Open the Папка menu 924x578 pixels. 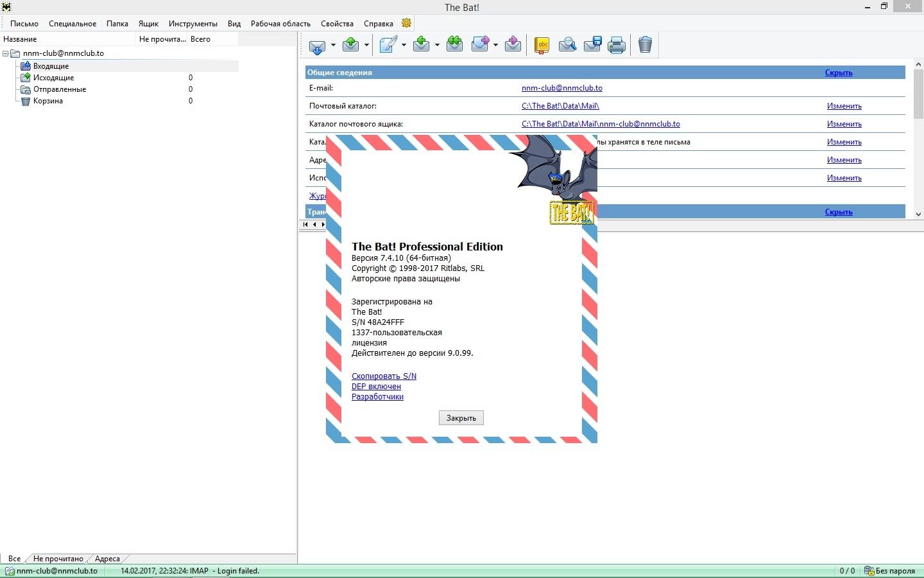[x=117, y=24]
